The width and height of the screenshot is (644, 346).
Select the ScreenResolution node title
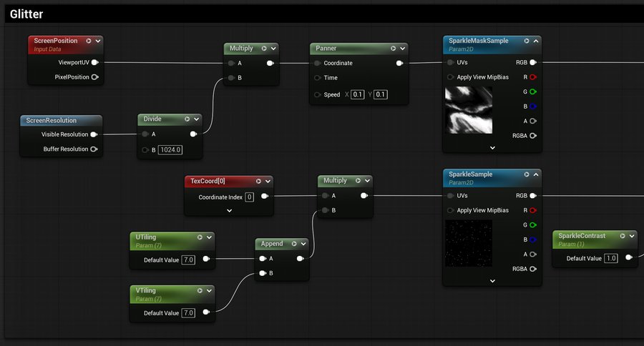52,120
